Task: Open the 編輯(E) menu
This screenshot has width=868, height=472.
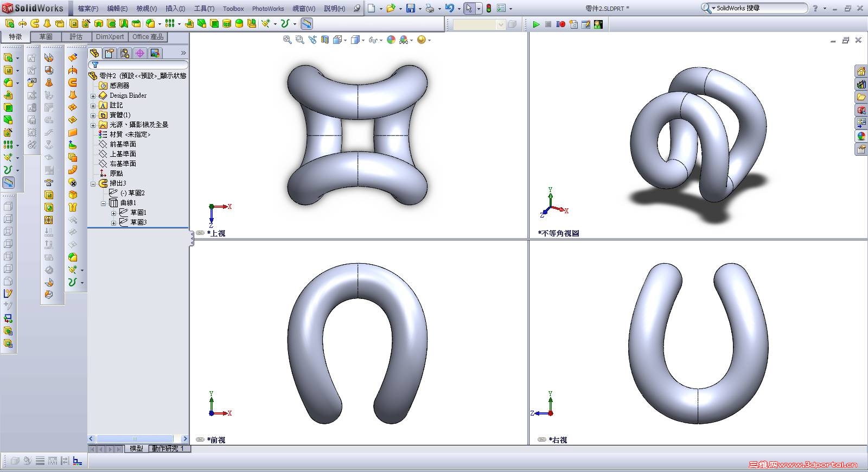Action: (x=117, y=9)
